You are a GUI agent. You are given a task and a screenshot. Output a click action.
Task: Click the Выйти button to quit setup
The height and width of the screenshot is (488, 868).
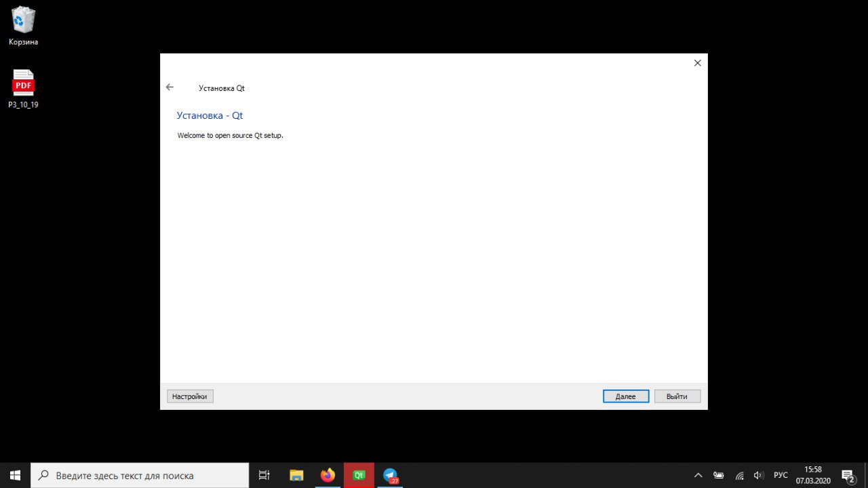(x=677, y=396)
